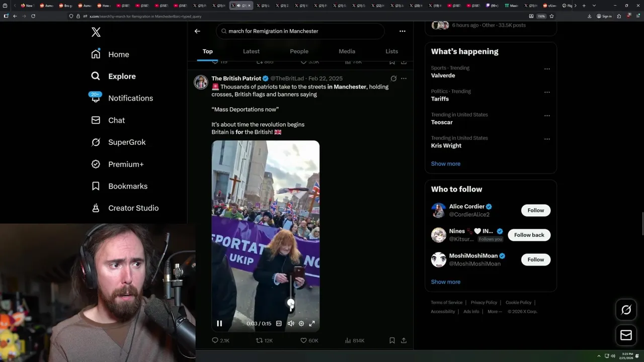
Task: Click the Grok explain icon on the post
Action: pyautogui.click(x=393, y=78)
